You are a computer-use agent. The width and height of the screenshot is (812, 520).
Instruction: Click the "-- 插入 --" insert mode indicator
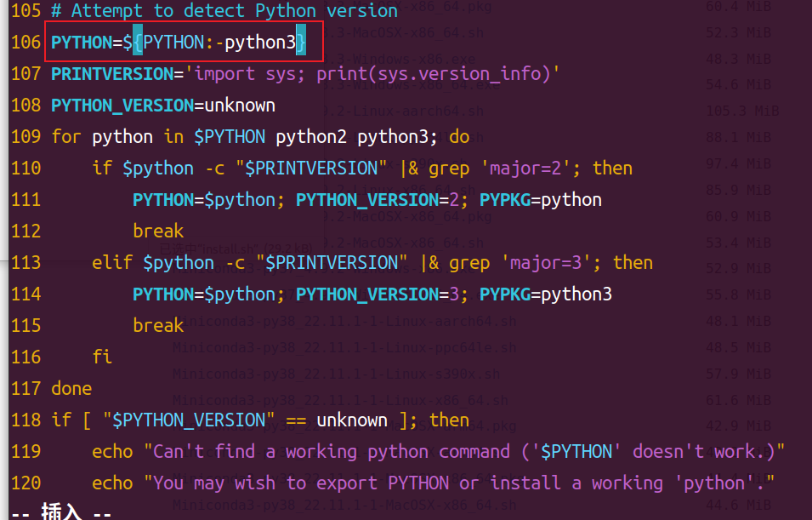[61, 511]
